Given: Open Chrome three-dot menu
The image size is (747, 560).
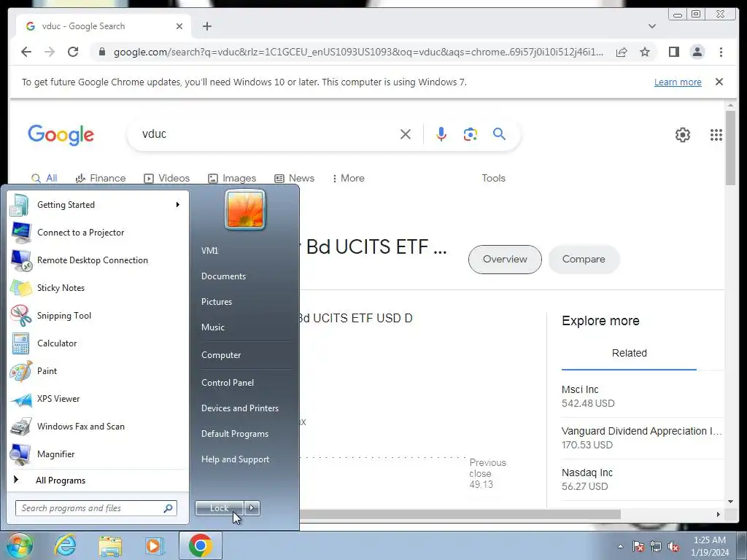Looking at the screenshot, I should (x=721, y=52).
